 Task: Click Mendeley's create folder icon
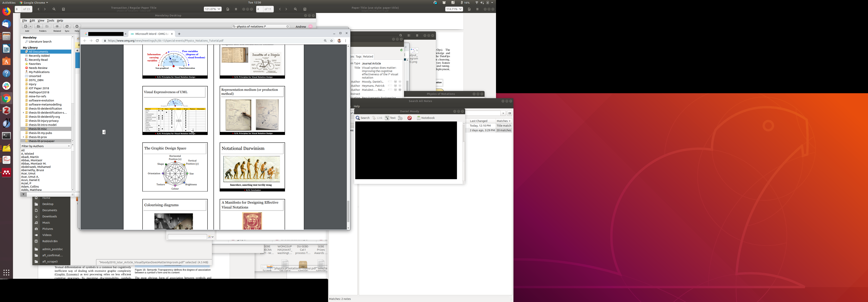[x=38, y=26]
